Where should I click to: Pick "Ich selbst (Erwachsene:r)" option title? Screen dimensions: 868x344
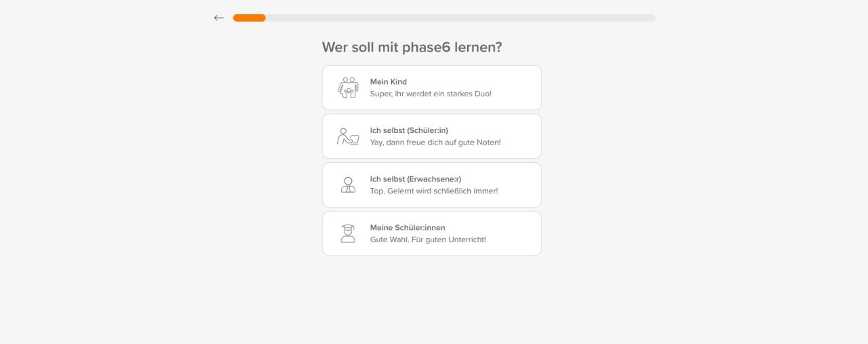coord(416,179)
